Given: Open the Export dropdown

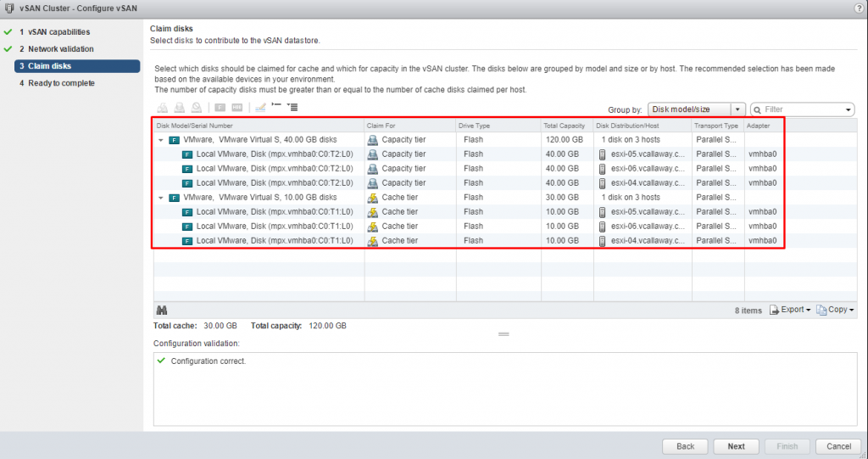Looking at the screenshot, I should tap(790, 310).
